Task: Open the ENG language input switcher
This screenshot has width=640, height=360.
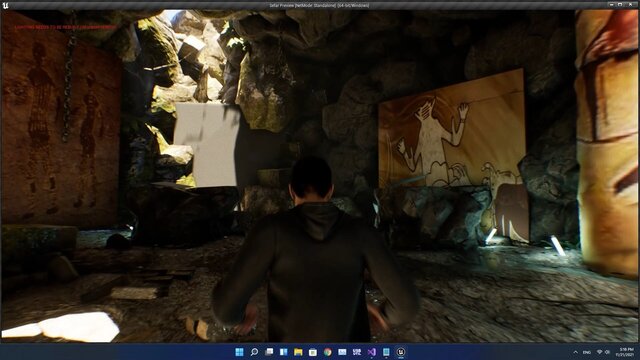Action: 587,352
